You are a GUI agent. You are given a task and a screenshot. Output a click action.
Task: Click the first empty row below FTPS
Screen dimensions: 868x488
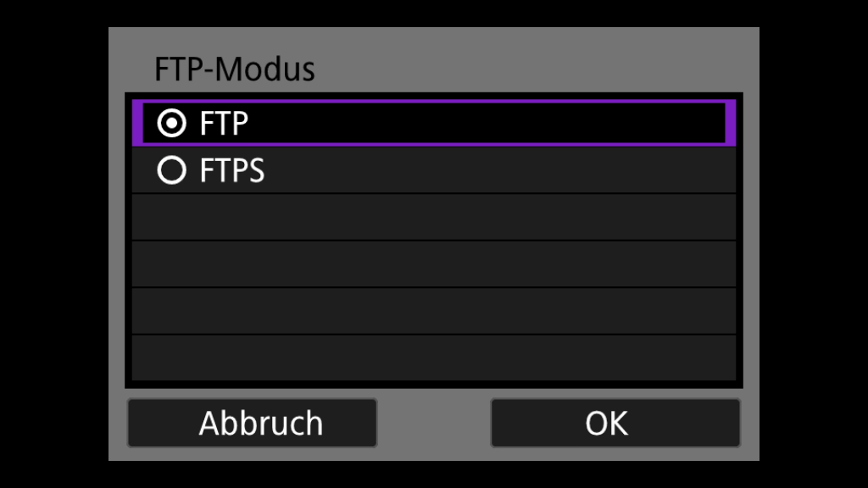(433, 218)
